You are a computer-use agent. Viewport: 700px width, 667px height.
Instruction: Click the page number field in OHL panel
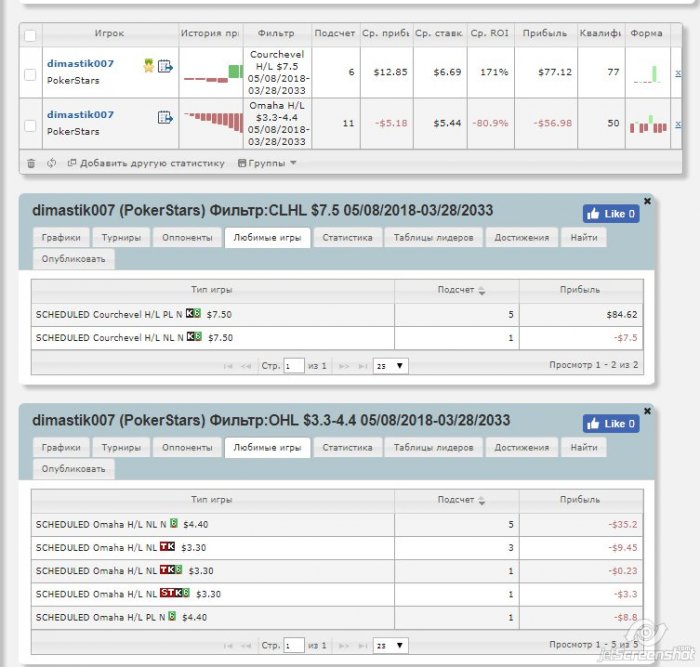coord(294,647)
